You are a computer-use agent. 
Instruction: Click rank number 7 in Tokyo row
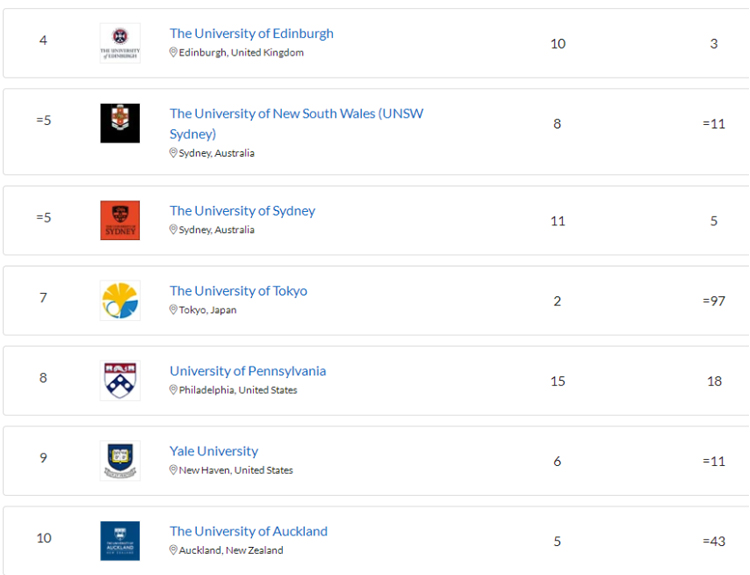click(x=43, y=297)
